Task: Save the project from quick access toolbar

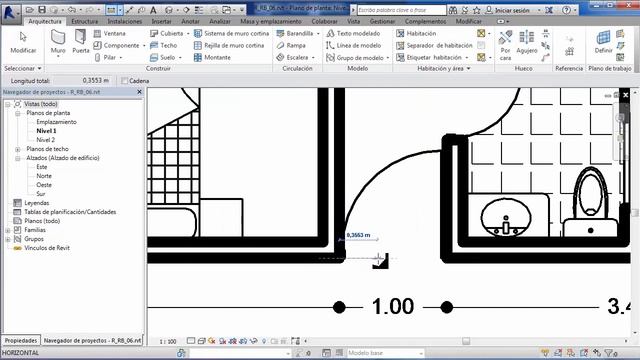Action: tap(42, 9)
